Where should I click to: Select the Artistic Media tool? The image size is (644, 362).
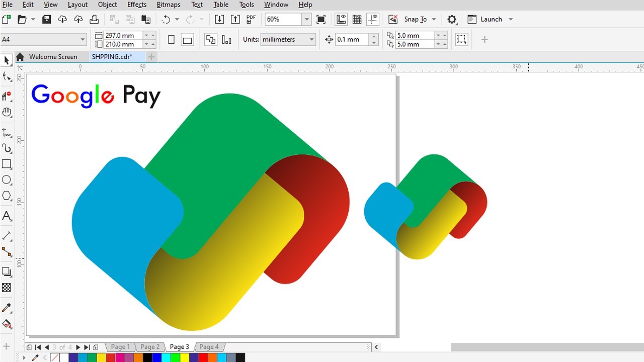7,148
